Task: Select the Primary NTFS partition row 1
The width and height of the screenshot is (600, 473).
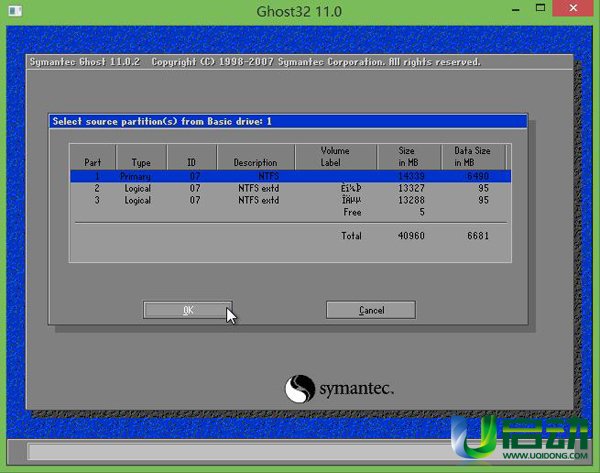Action: 290,176
